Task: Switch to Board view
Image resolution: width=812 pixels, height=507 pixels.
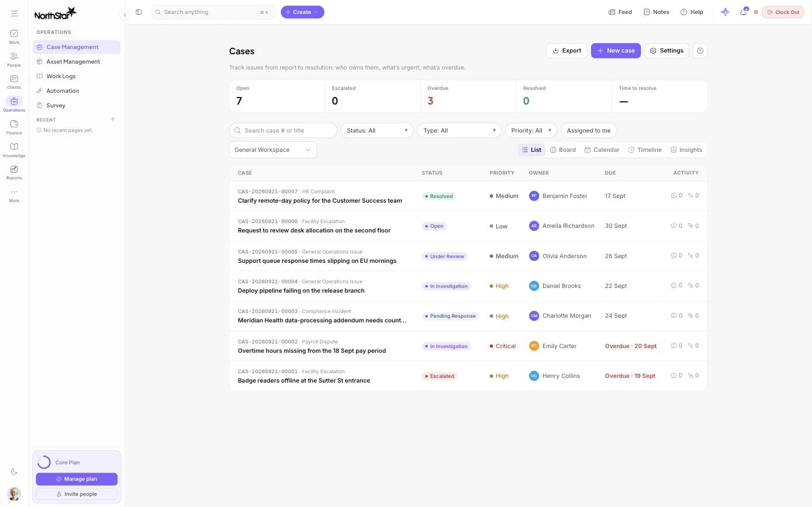Action: [563, 150]
